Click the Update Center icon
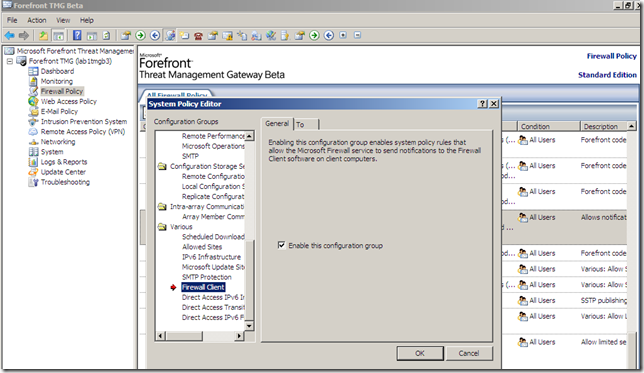 [x=33, y=172]
